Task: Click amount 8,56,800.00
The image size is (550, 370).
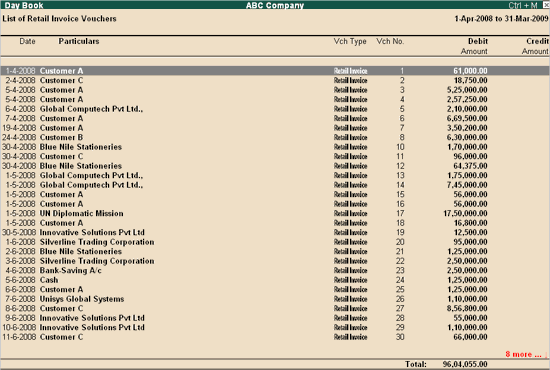Action: [467, 308]
